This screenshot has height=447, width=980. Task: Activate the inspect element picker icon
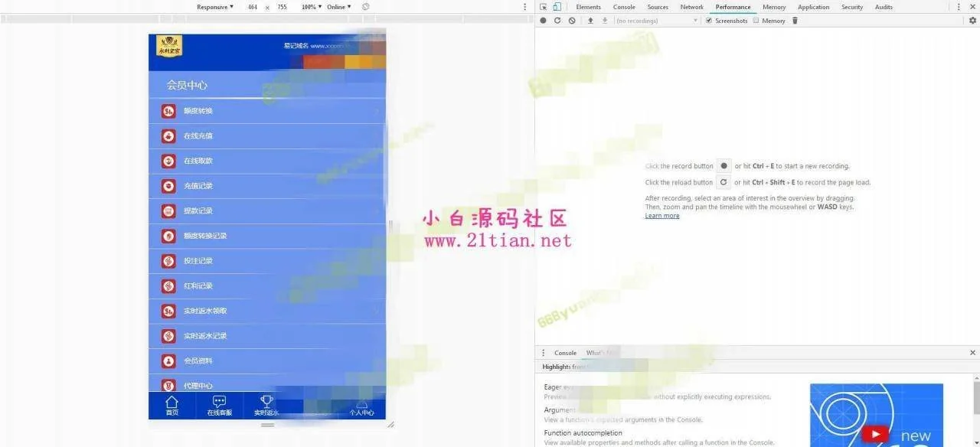[x=544, y=7]
